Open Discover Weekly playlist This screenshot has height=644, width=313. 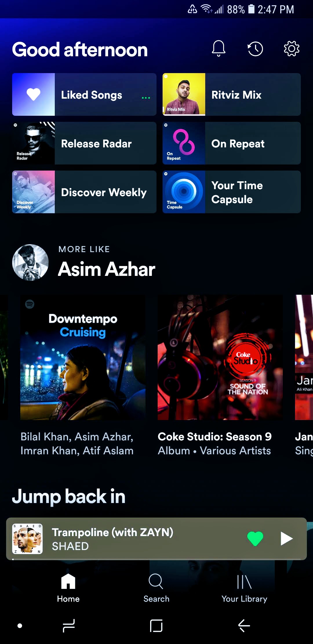pyautogui.click(x=84, y=192)
